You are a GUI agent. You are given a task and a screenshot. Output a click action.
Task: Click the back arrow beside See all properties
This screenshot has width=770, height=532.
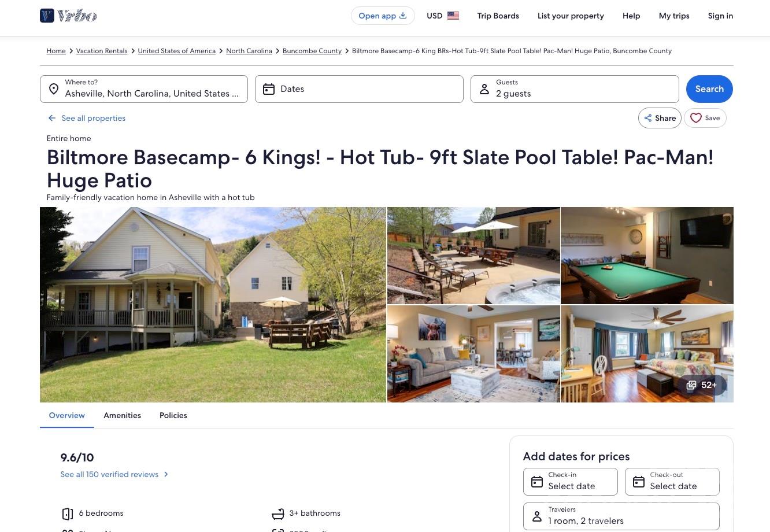[x=52, y=118]
